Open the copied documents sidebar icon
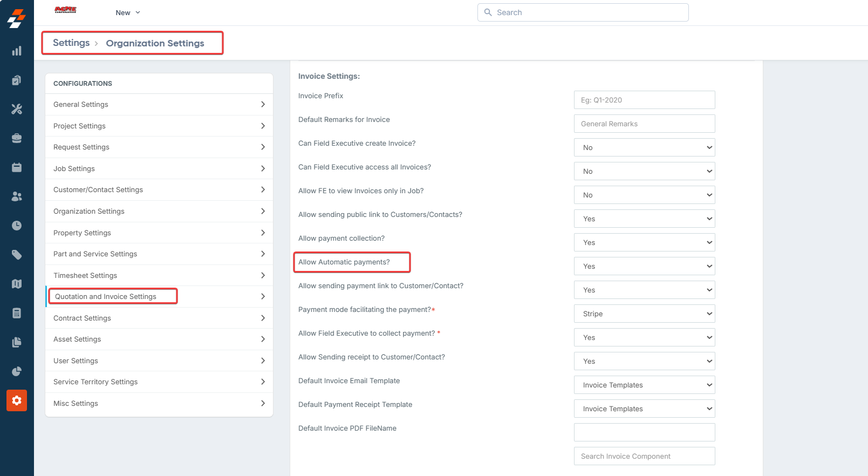 tap(17, 342)
